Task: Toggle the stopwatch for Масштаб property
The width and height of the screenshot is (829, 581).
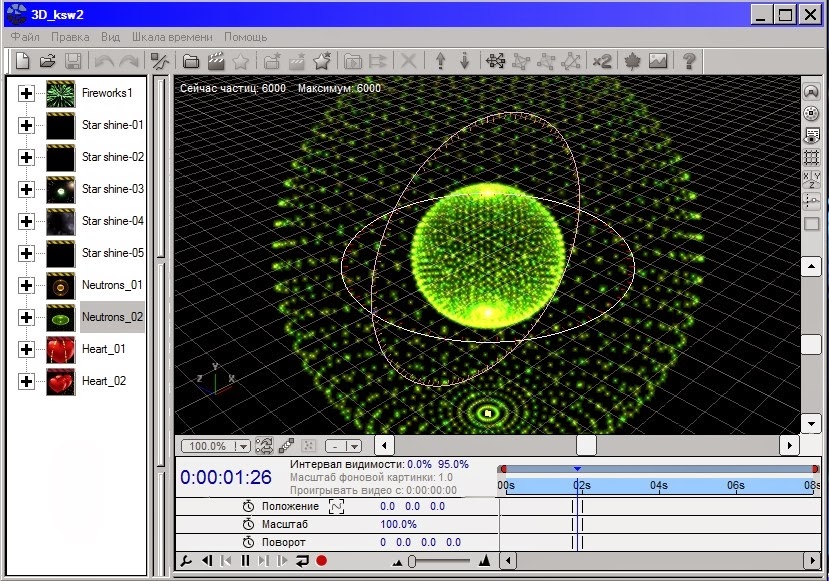Action: pos(248,524)
